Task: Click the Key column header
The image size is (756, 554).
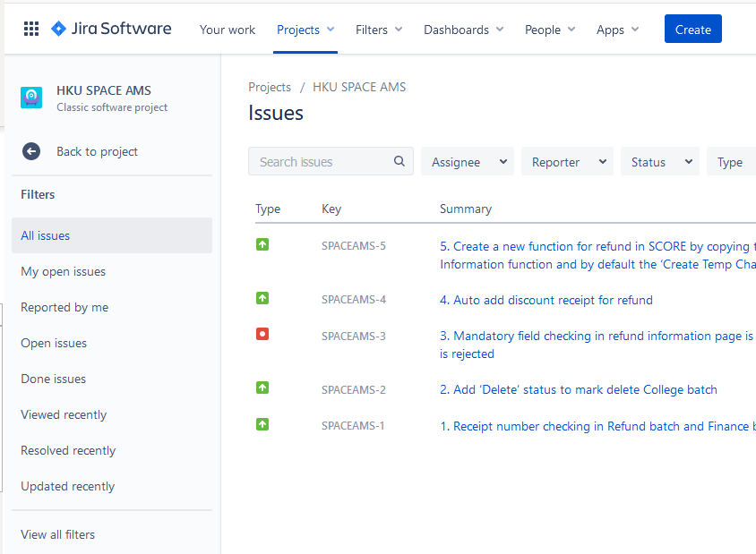Action: click(x=331, y=209)
